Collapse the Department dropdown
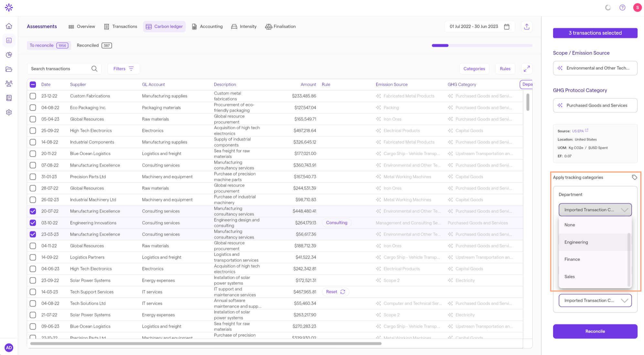This screenshot has width=644, height=355. (x=595, y=210)
